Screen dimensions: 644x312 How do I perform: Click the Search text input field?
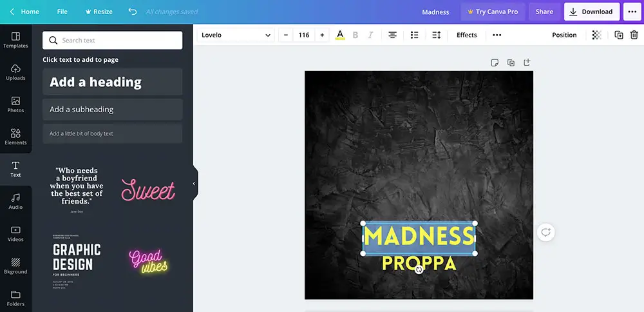coord(113,40)
